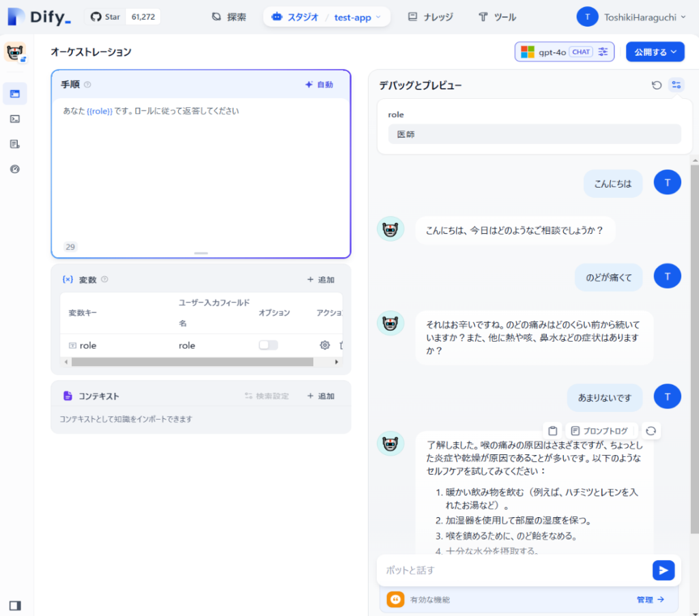Click the user avatar beside のどが痛くて
Screen dimensions: 699x616
(x=667, y=276)
